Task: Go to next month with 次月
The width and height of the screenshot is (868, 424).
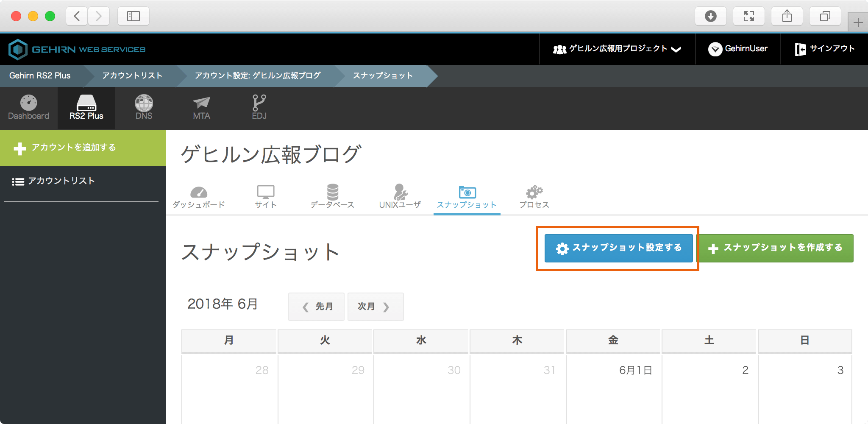Action: tap(375, 307)
